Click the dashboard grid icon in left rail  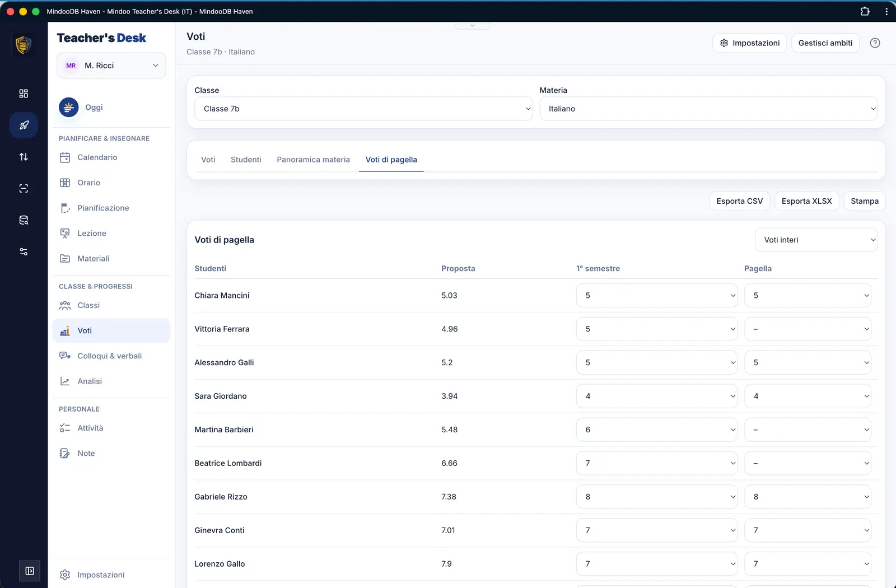tap(24, 94)
